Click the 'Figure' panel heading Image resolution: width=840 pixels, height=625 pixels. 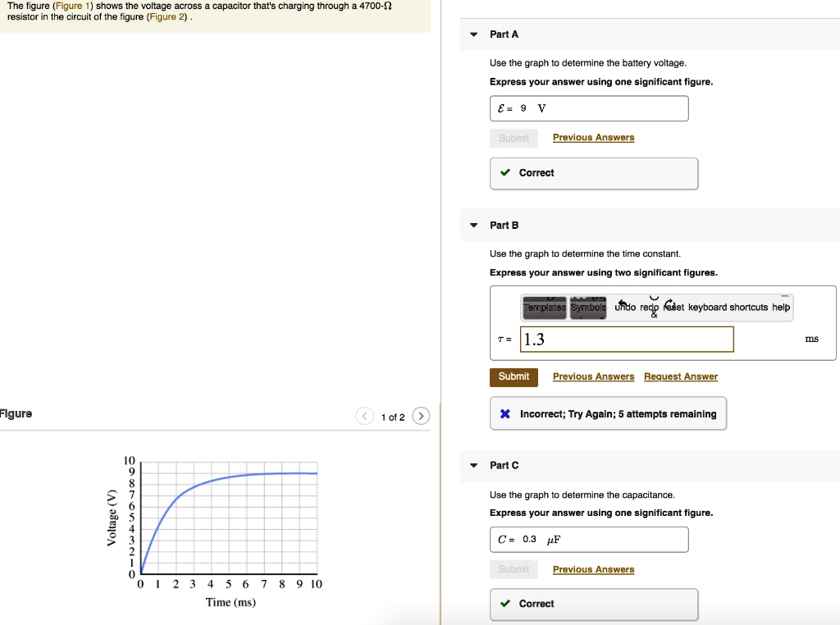pos(16,413)
